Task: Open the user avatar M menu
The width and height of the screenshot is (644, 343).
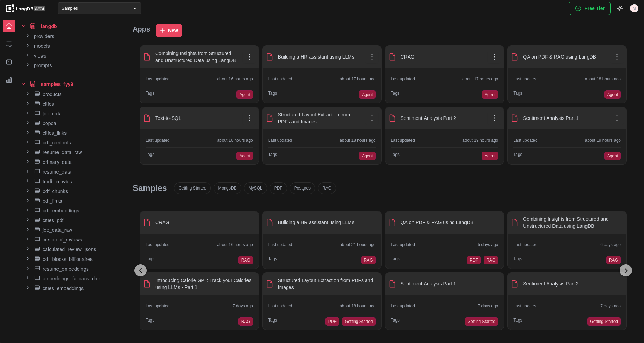Action: click(634, 8)
